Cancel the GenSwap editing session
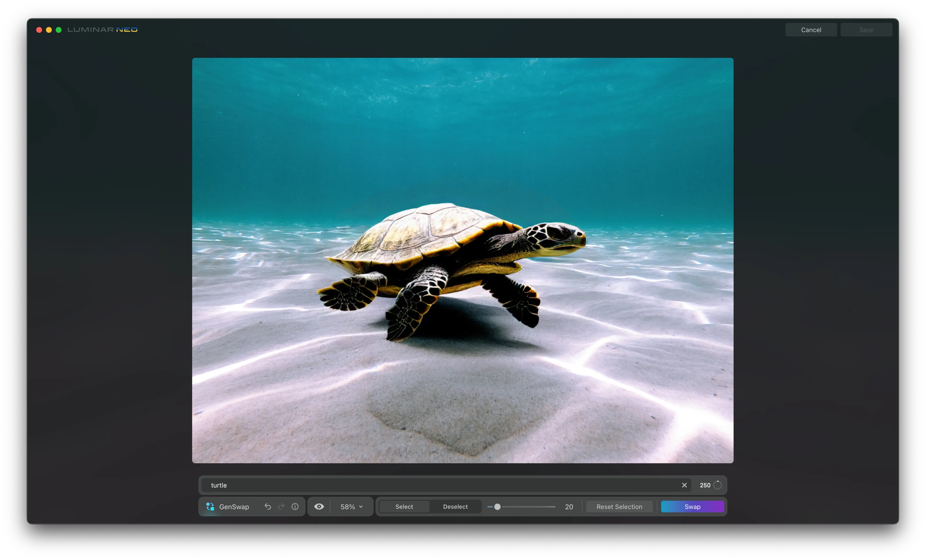Image resolution: width=926 pixels, height=560 pixels. [811, 30]
